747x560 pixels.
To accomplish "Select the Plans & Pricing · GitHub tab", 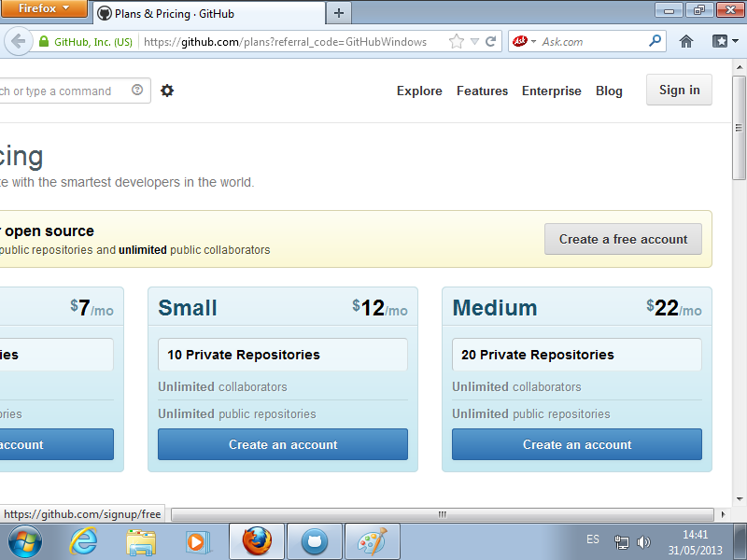I will tap(208, 13).
